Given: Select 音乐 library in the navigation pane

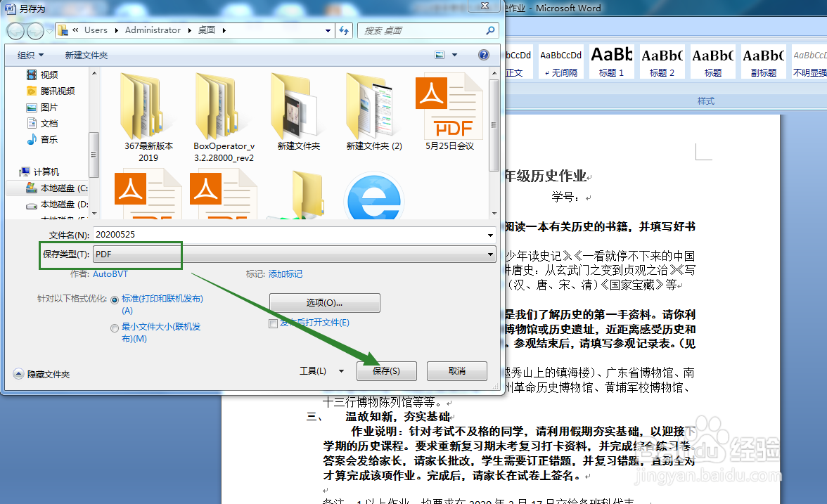Looking at the screenshot, I should click(x=49, y=140).
